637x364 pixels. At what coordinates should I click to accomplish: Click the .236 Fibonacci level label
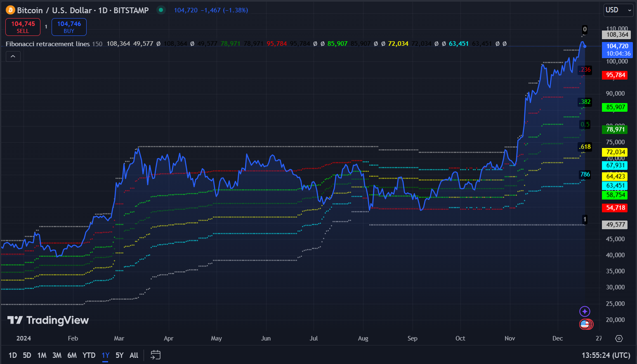coord(585,70)
